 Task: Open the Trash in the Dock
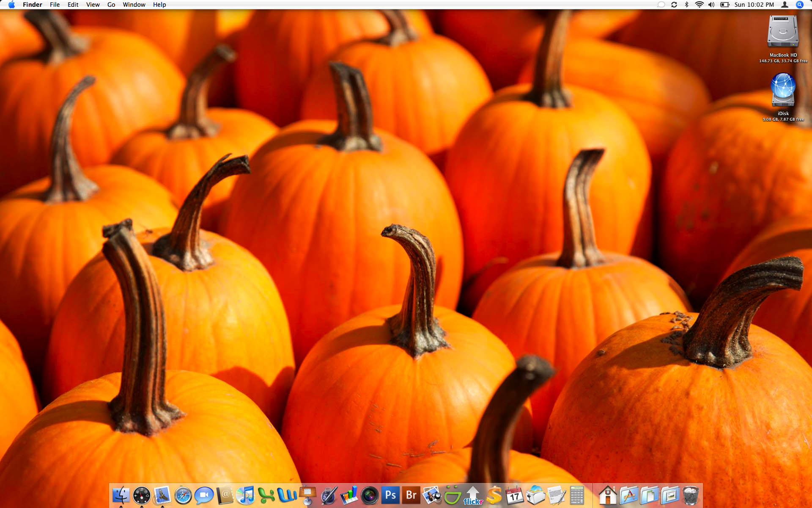690,495
